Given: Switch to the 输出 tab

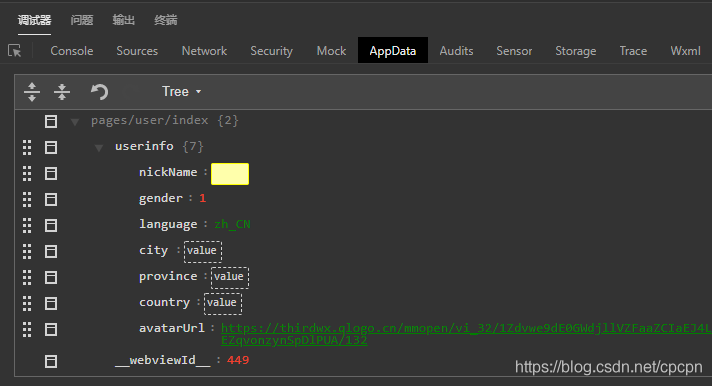Looking at the screenshot, I should coord(124,20).
